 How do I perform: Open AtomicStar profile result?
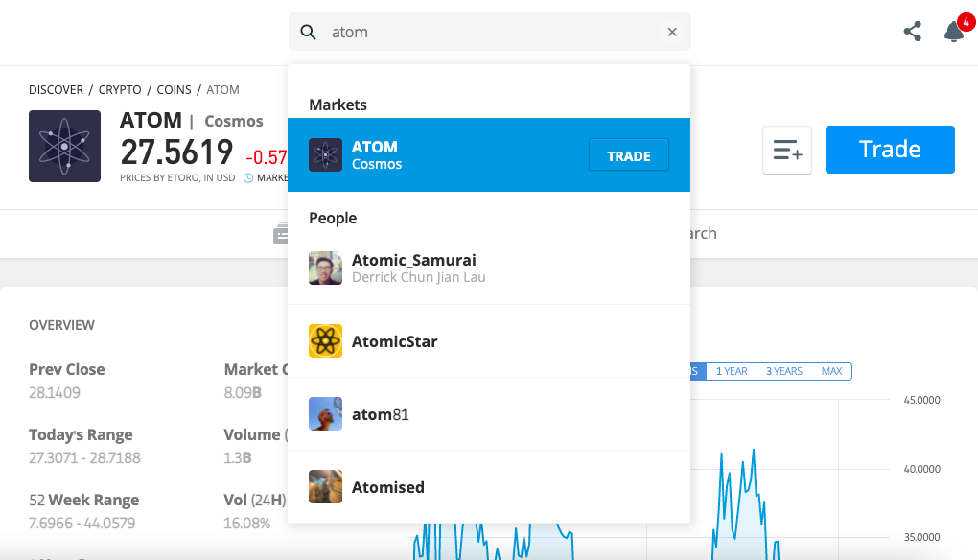coord(489,341)
